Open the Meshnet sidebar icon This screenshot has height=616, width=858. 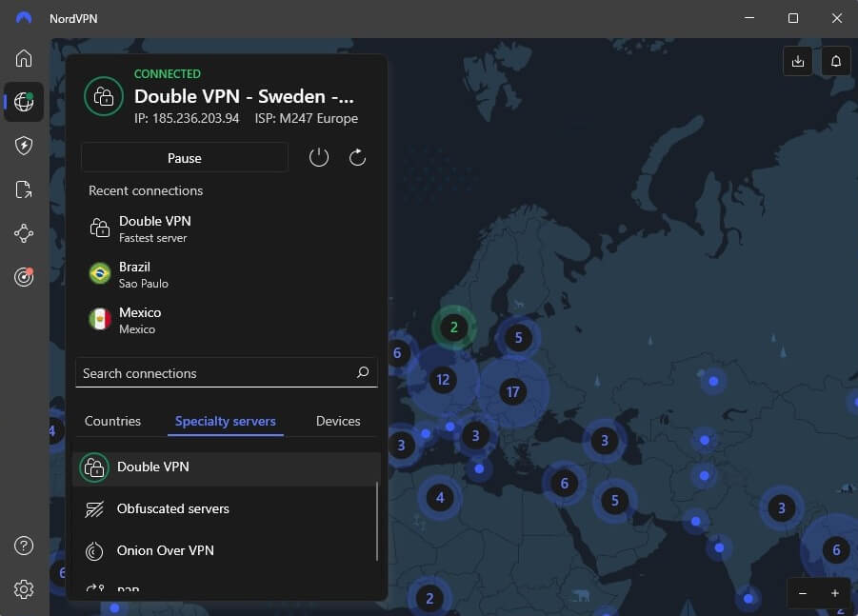[x=24, y=233]
